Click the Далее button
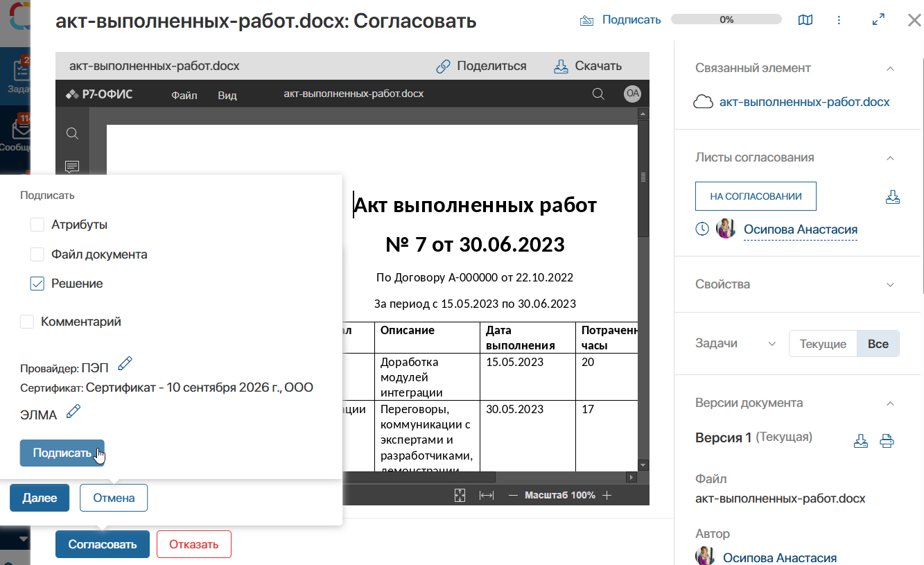924x565 pixels. click(40, 498)
